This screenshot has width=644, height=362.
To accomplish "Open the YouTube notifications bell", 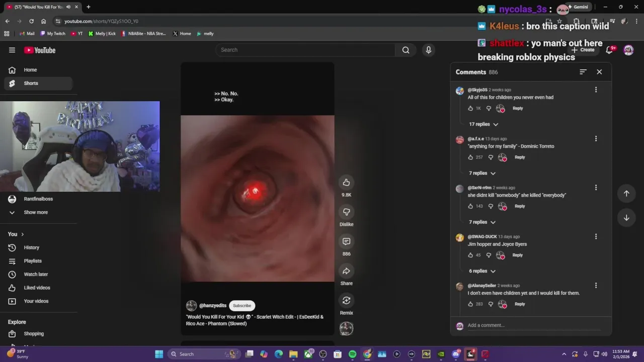I will coord(609,50).
